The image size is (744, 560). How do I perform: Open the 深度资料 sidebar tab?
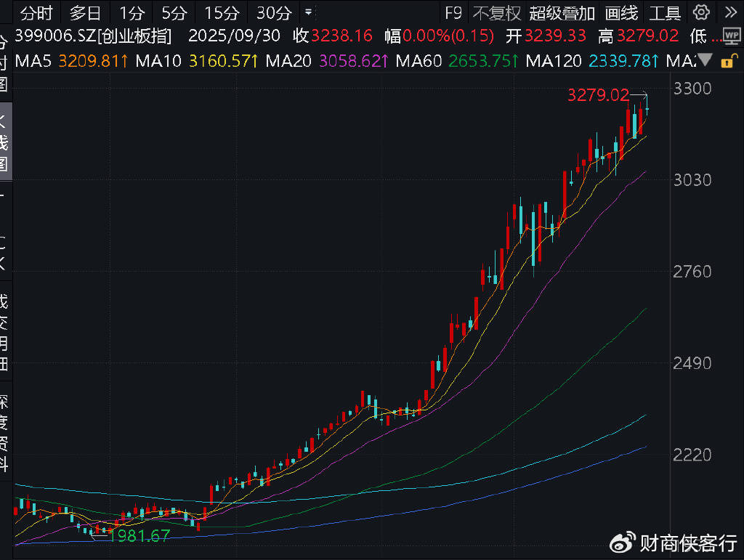4,433
